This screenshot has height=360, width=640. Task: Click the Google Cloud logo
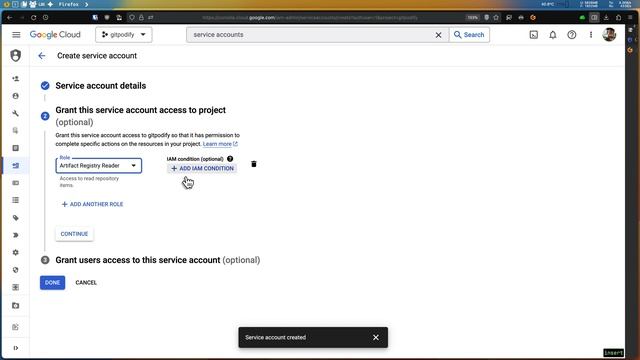(x=55, y=35)
